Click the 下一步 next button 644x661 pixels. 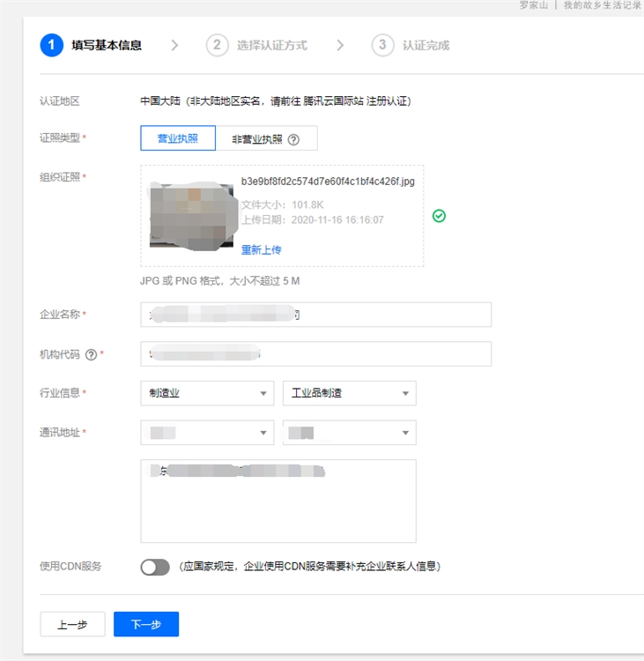click(146, 624)
